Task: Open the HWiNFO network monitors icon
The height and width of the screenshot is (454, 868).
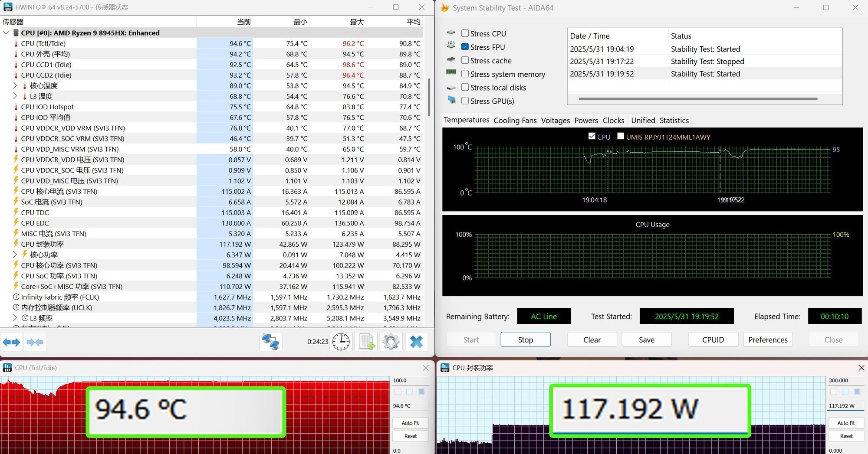Action: coord(270,342)
